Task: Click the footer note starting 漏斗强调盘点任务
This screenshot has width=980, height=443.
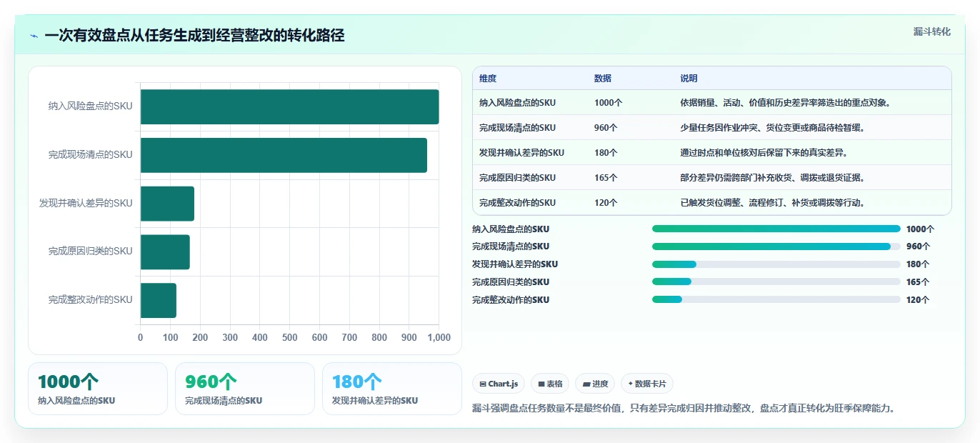Action: [x=684, y=409]
